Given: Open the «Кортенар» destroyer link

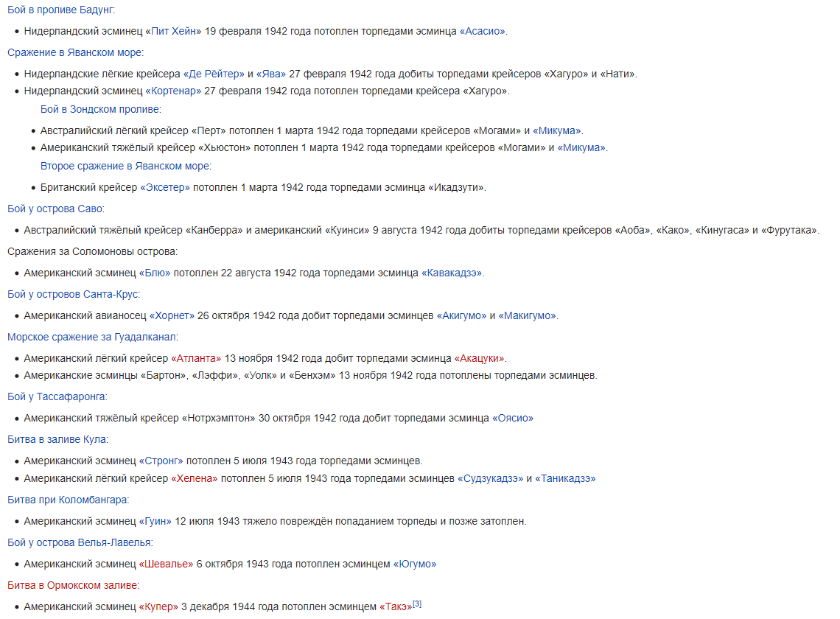Looking at the screenshot, I should (x=173, y=91).
